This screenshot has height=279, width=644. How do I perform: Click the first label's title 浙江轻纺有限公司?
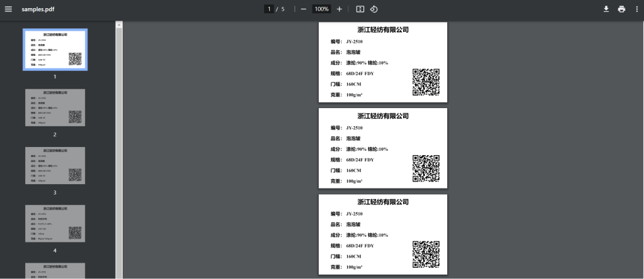coord(383,30)
